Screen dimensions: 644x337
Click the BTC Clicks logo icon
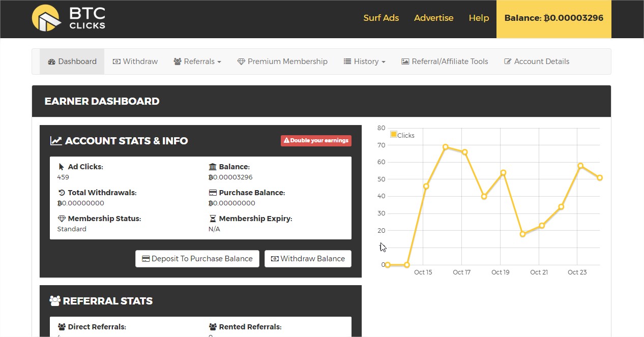[x=46, y=18]
